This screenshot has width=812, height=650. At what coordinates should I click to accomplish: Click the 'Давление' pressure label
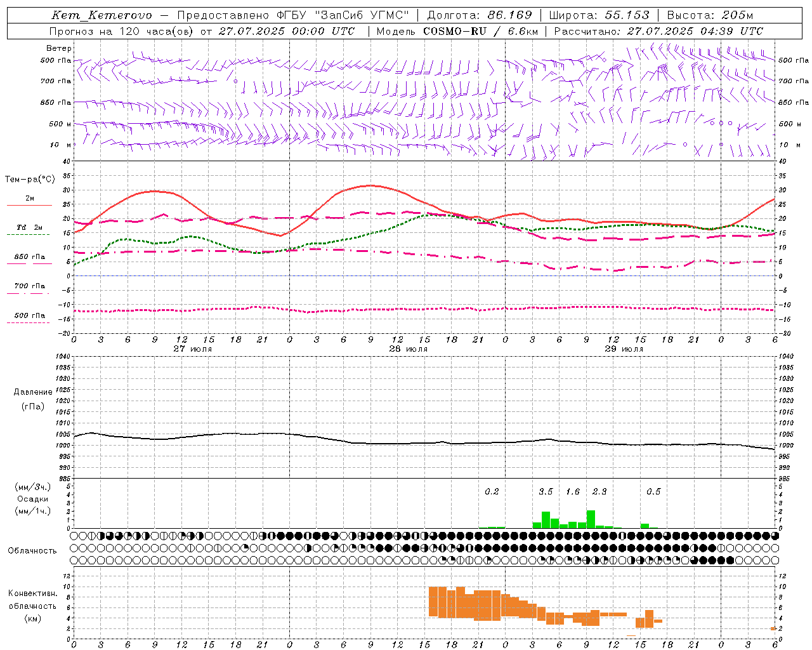pos(33,392)
